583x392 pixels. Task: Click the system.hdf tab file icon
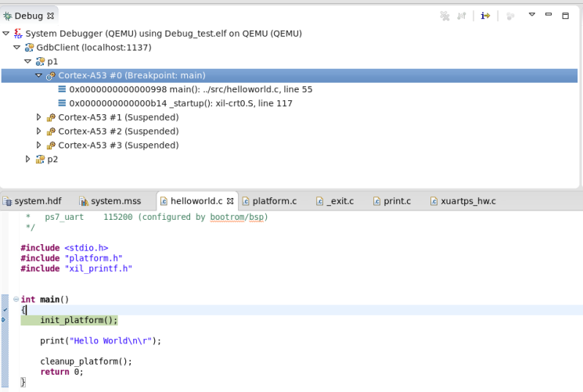[7, 201]
